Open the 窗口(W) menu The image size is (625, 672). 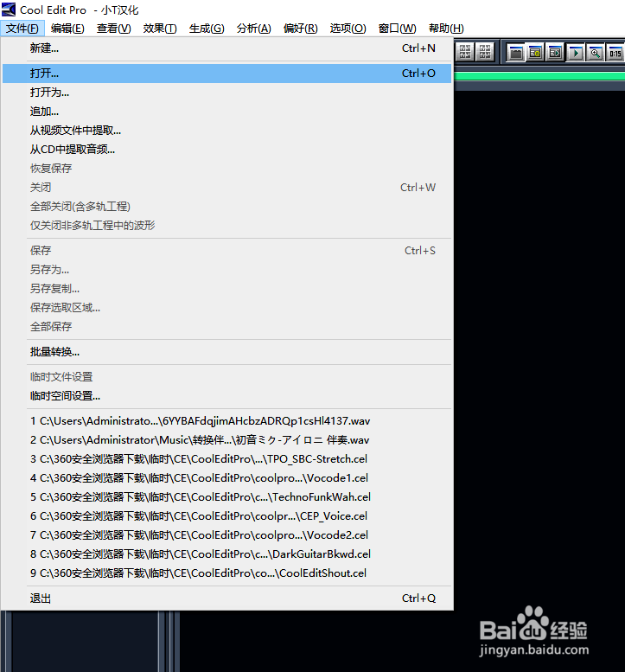click(x=397, y=29)
